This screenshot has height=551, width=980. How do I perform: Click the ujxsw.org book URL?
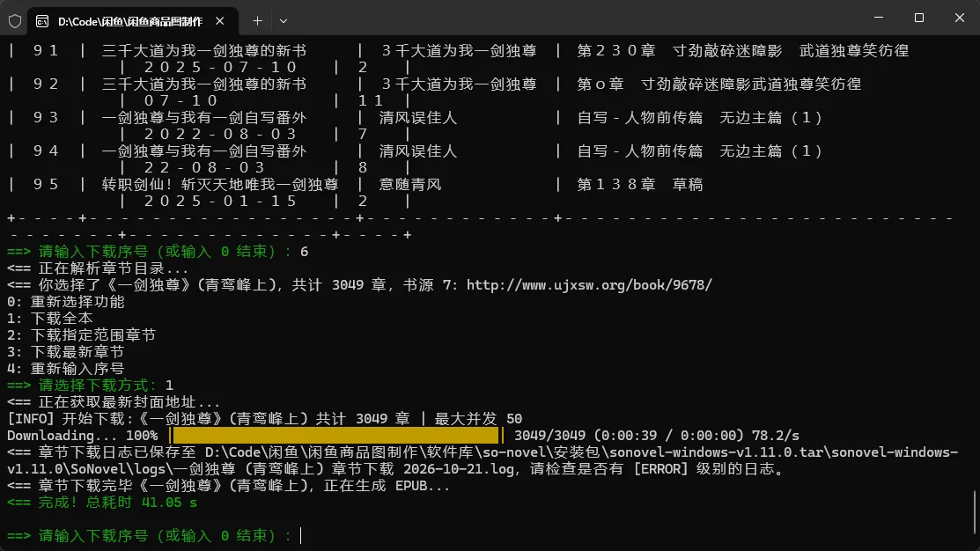(589, 285)
